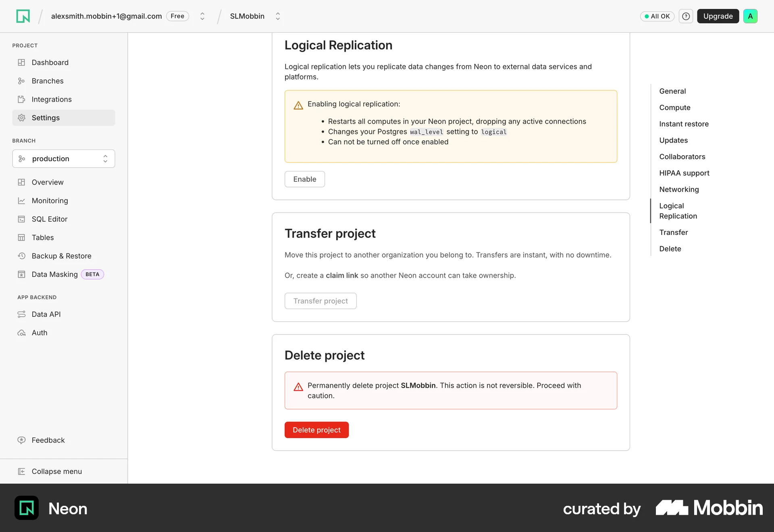Viewport: 774px width, 532px height.
Task: Click the yellow warning triangle icon
Action: coord(298,106)
